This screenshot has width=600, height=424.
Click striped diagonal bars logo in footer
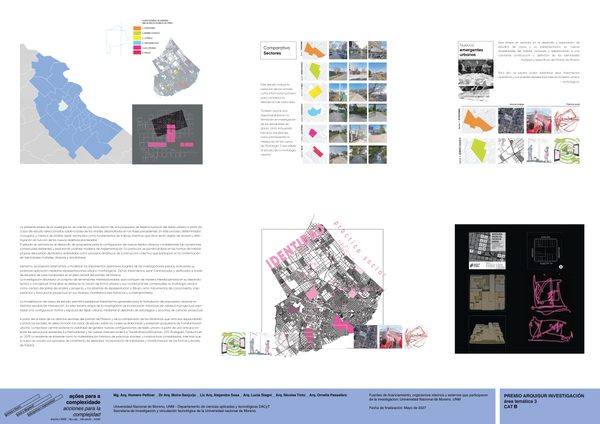click(33, 405)
